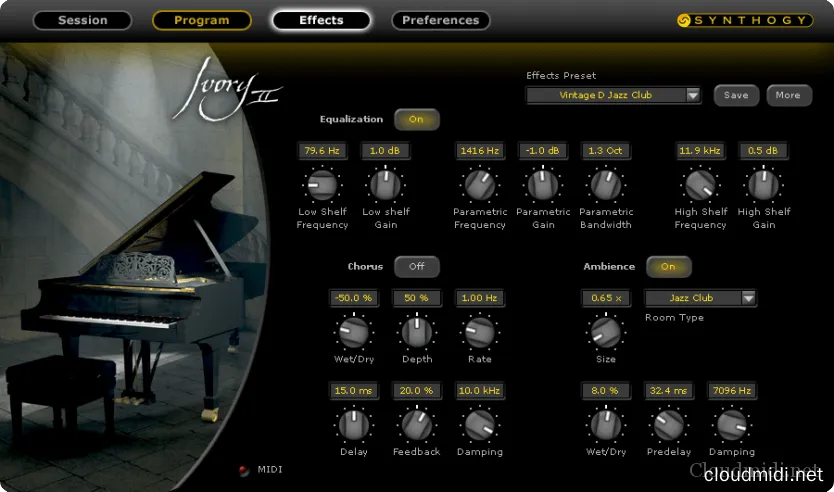The height and width of the screenshot is (492, 834).
Task: Click the 10.0 kHz damping value
Action: (480, 390)
